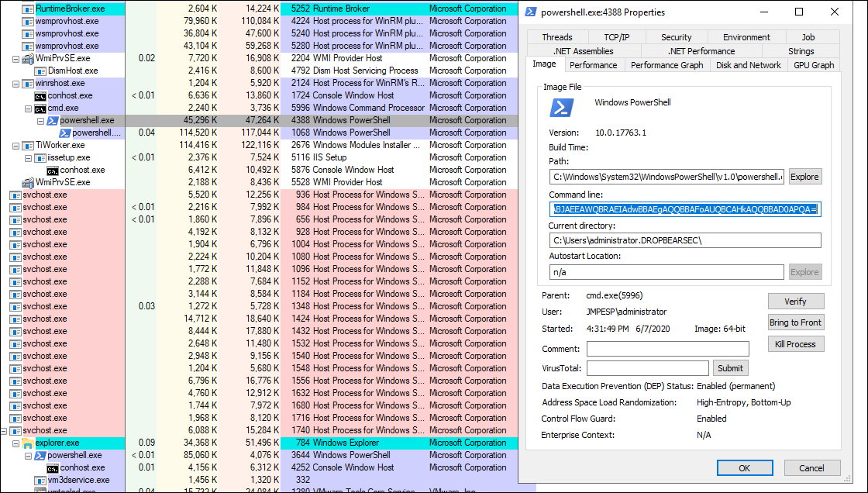Click the large Windows PowerShell image icon

pyautogui.click(x=561, y=108)
